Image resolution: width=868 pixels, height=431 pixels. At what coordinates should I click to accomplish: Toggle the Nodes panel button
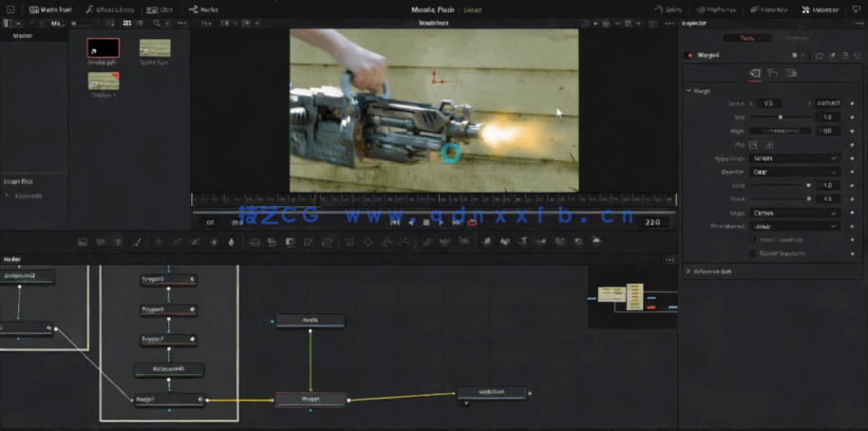click(203, 9)
